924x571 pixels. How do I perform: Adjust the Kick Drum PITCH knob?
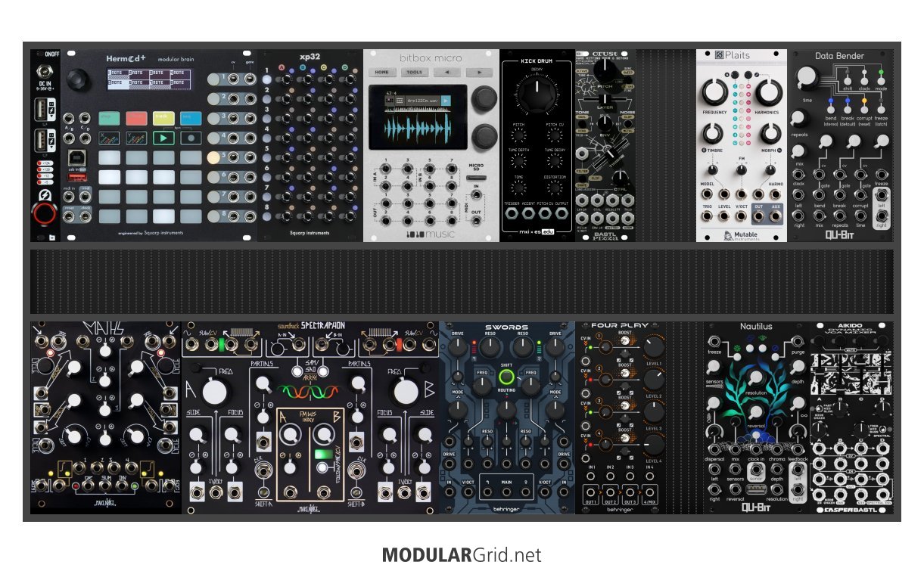pos(518,135)
